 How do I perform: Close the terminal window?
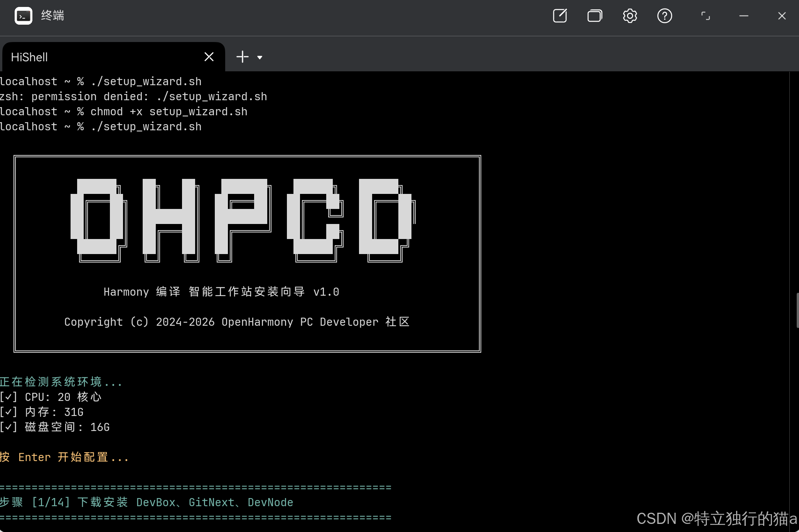[x=782, y=16]
